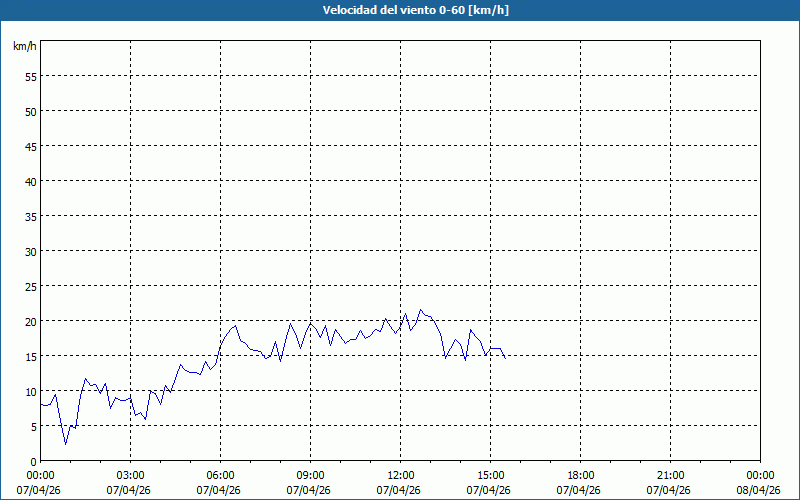Click the left start of the blue wind line
Screen dimensions: 800x500
point(41,405)
